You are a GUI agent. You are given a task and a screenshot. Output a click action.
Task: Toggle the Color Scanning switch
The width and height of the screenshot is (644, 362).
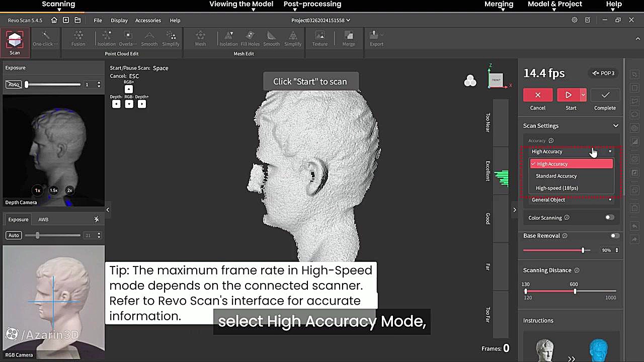609,218
